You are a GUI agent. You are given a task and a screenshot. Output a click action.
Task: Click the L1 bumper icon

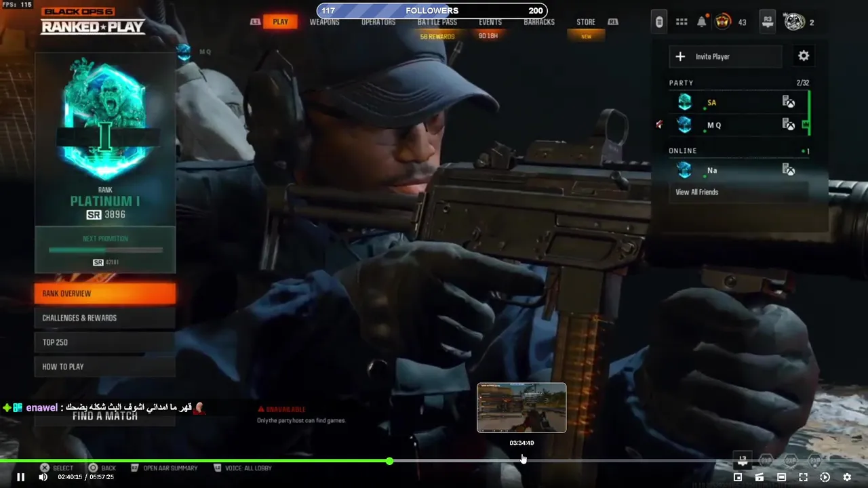click(x=255, y=22)
